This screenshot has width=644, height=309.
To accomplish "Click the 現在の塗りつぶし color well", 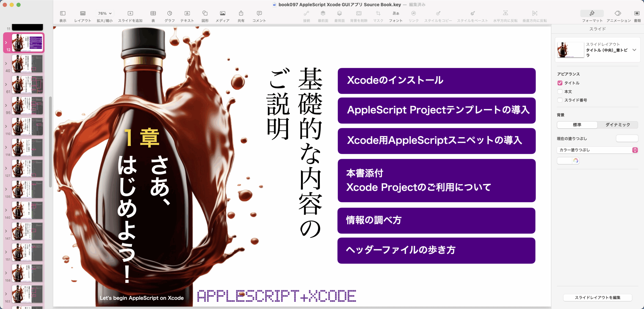I will [x=627, y=138].
